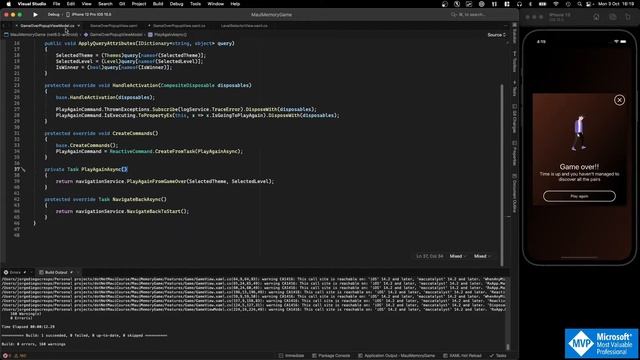Switch to GameOverPopupViewModel.cs tab
The width and height of the screenshot is (640, 360).
(x=47, y=26)
